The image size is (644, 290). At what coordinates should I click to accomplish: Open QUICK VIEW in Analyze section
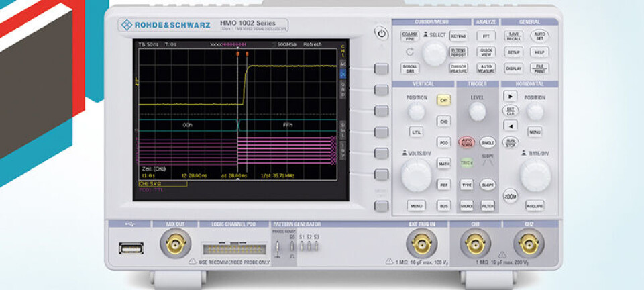coord(486,52)
